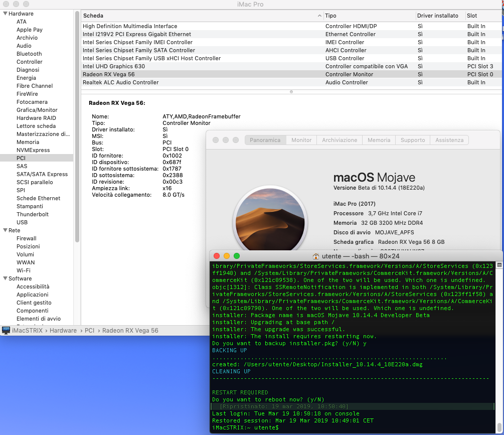
Task: Select Stampanti in the sidebar
Action: coord(30,206)
